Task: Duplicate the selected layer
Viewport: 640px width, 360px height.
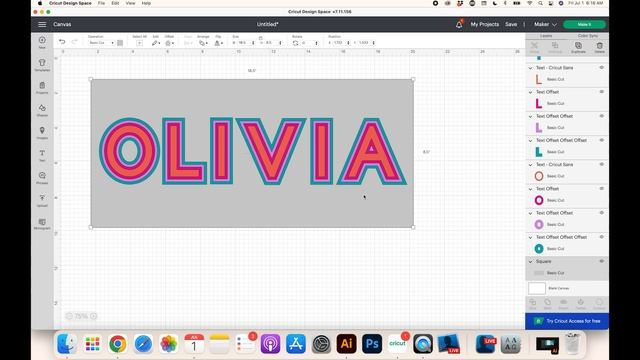Action: 578,47
